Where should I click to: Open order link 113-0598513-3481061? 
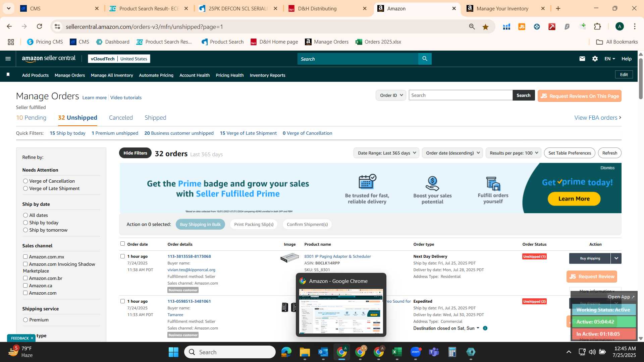(x=189, y=301)
